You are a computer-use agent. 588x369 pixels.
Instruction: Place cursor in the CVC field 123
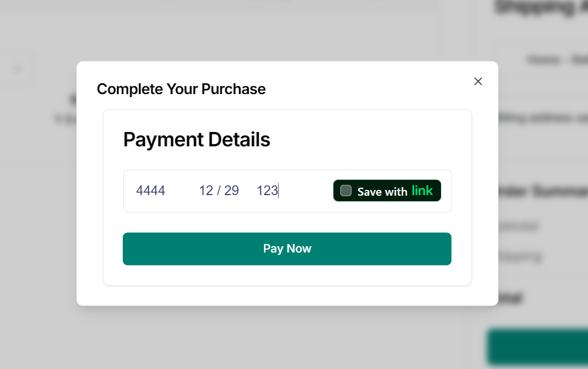pos(267,191)
